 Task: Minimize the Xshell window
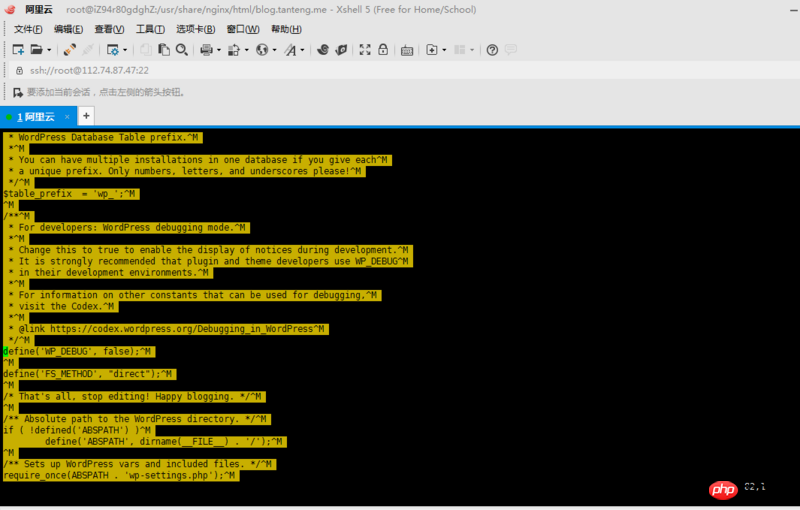(794, 10)
